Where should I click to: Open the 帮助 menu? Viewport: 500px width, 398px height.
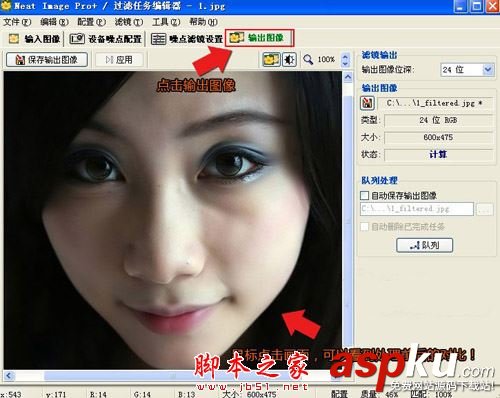pos(204,22)
